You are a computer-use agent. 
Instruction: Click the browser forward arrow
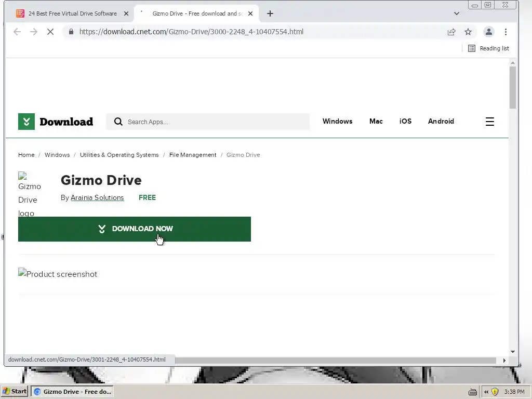tap(34, 32)
